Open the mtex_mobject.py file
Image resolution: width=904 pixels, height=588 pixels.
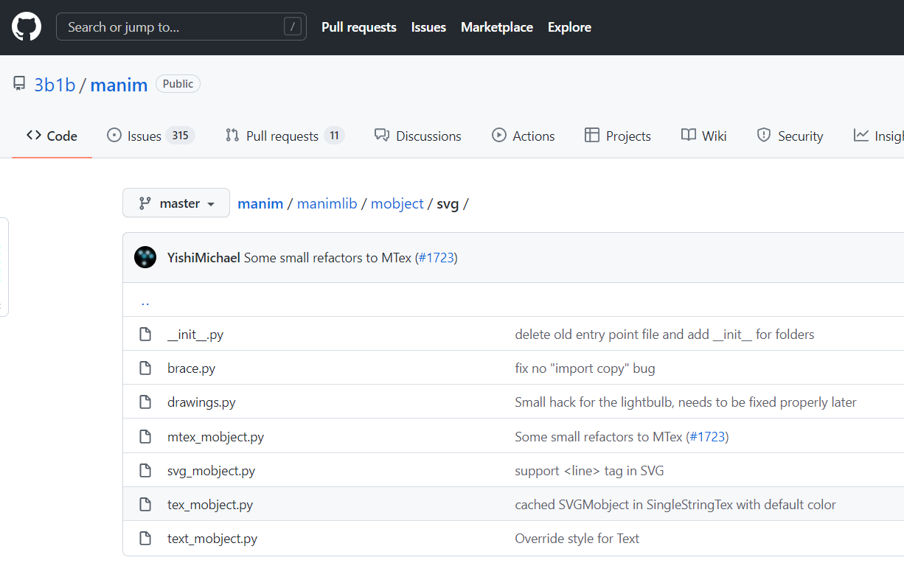tap(215, 436)
